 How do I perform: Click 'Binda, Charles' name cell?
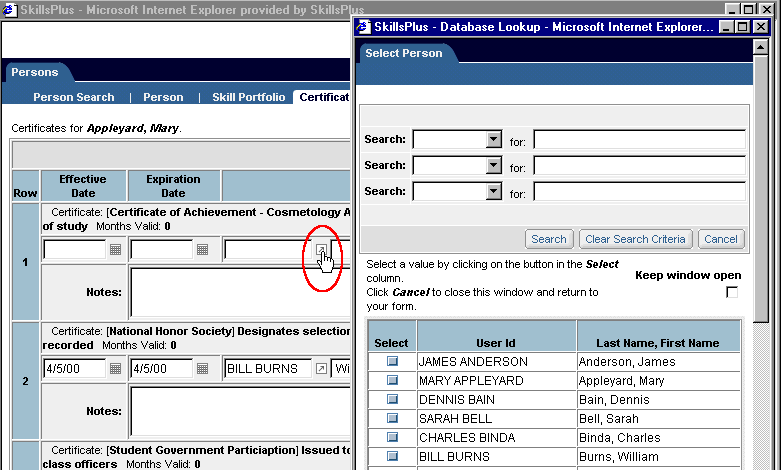coord(658,437)
